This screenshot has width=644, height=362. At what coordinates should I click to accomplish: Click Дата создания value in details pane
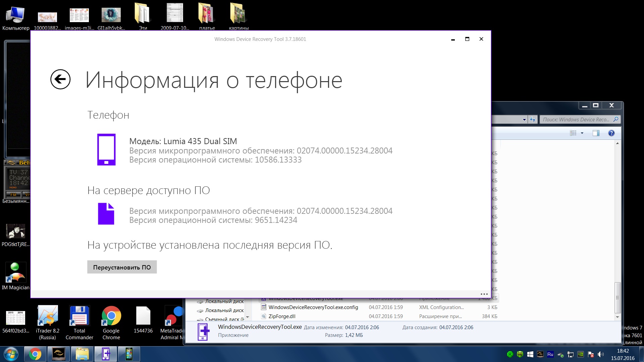click(x=456, y=327)
